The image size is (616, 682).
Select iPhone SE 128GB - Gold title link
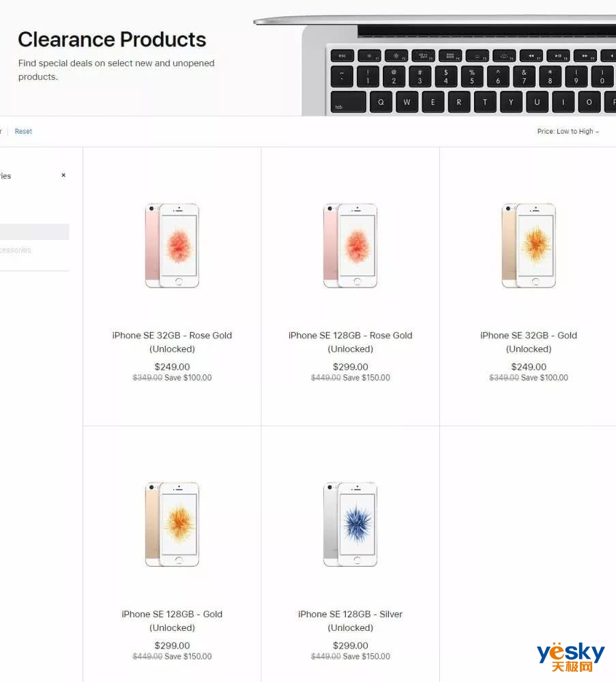pyautogui.click(x=173, y=621)
